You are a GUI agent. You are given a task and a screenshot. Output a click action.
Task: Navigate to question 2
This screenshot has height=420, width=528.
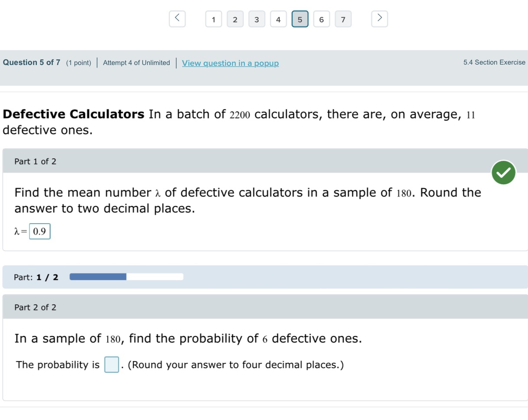[x=235, y=20]
